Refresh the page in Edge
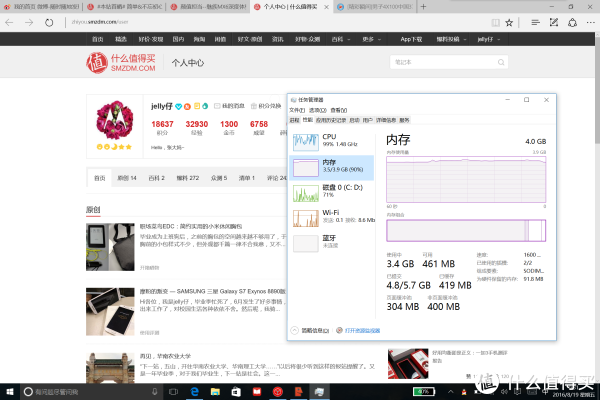The height and width of the screenshot is (400, 600). point(49,23)
